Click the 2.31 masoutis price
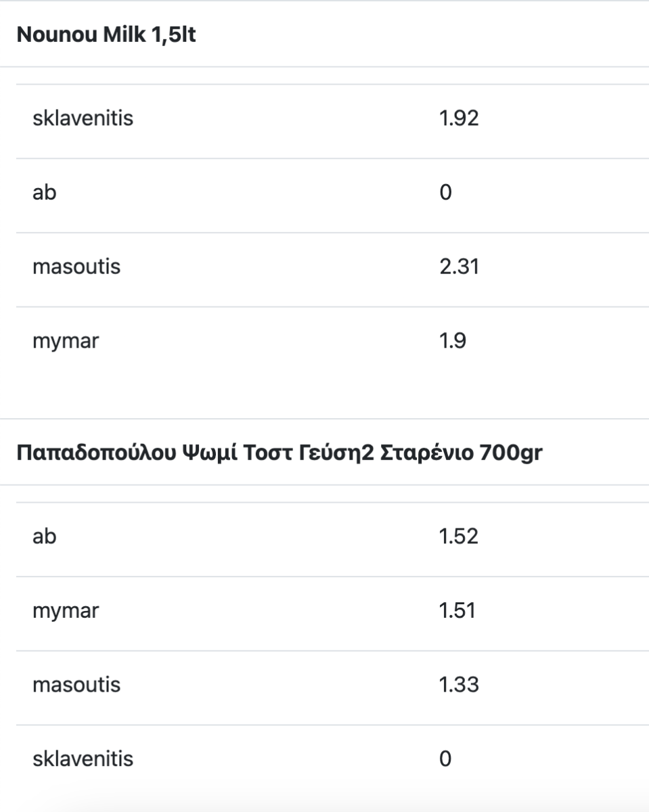 (x=459, y=267)
